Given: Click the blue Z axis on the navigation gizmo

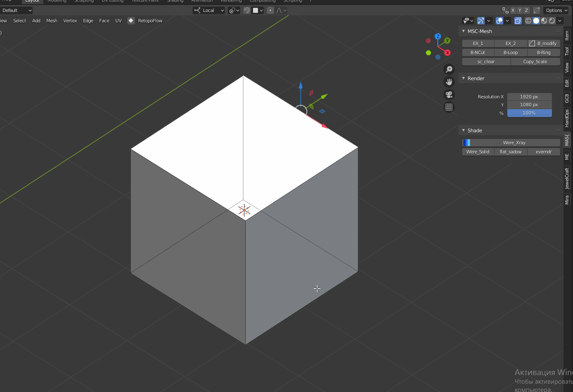Looking at the screenshot, I should click(x=438, y=36).
